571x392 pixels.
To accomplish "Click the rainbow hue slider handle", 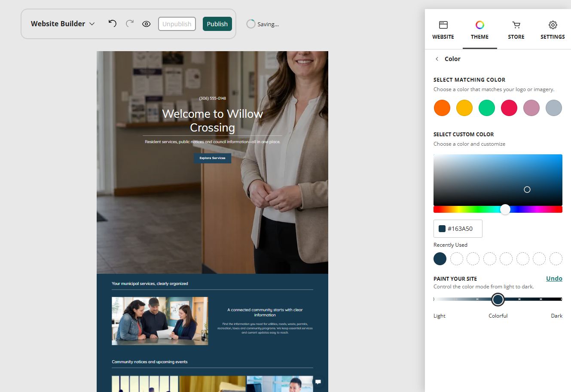I will 505,209.
